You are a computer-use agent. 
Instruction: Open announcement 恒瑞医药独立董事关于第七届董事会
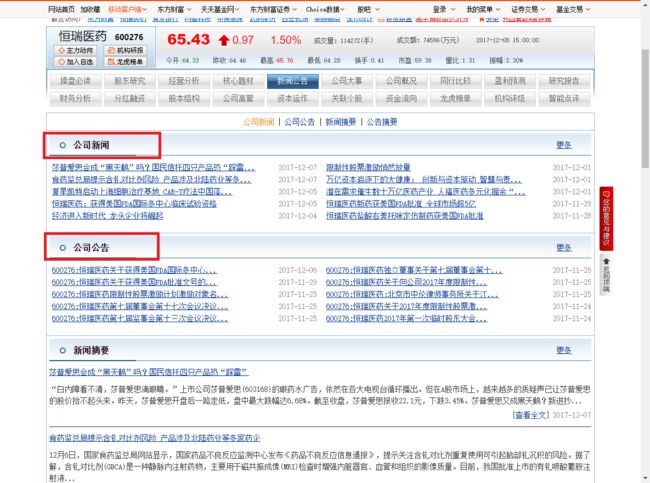click(414, 270)
